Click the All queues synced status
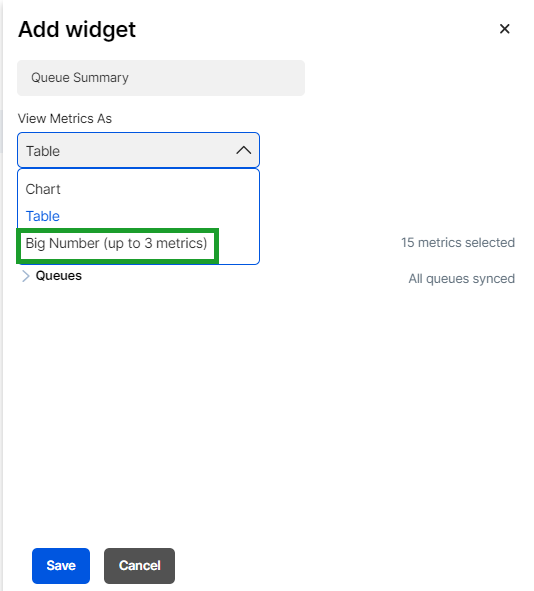This screenshot has height=591, width=534. point(462,279)
